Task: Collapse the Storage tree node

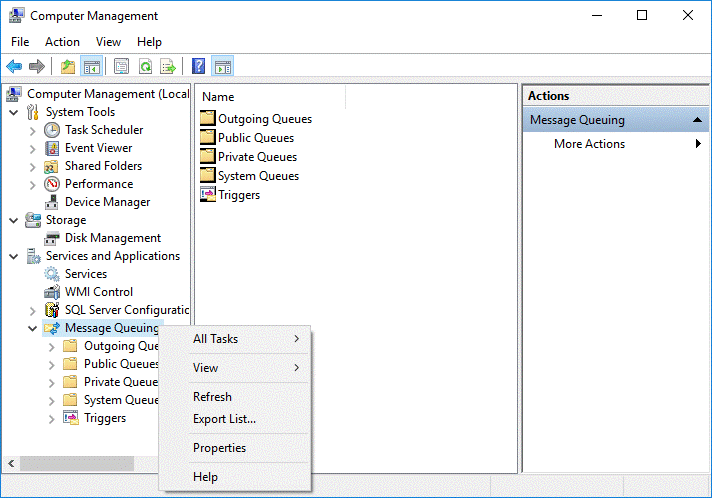Action: click(14, 220)
